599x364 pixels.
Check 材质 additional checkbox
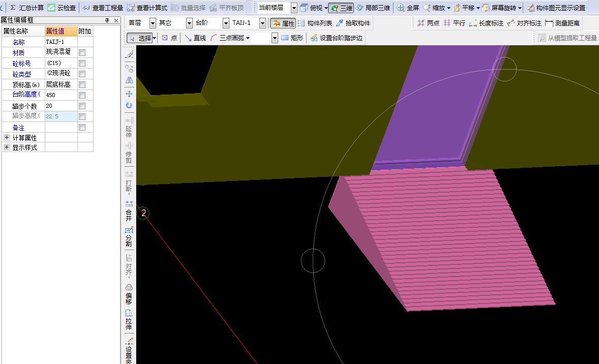pyautogui.click(x=82, y=52)
